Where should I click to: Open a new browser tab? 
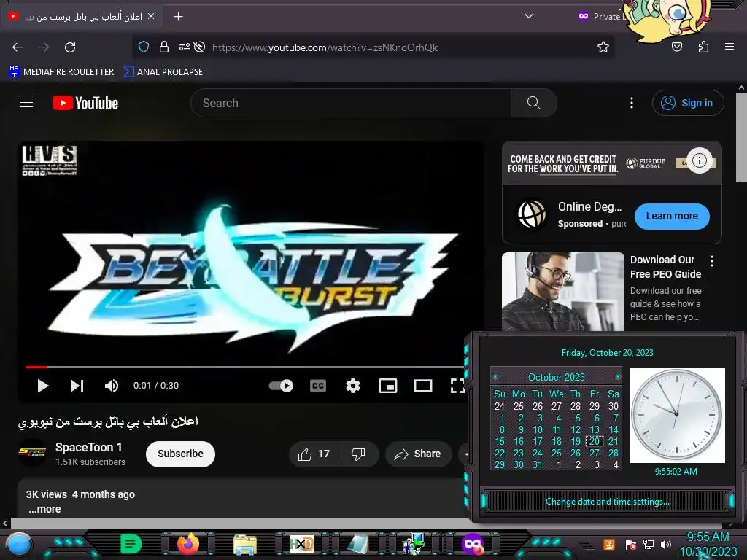point(178,17)
